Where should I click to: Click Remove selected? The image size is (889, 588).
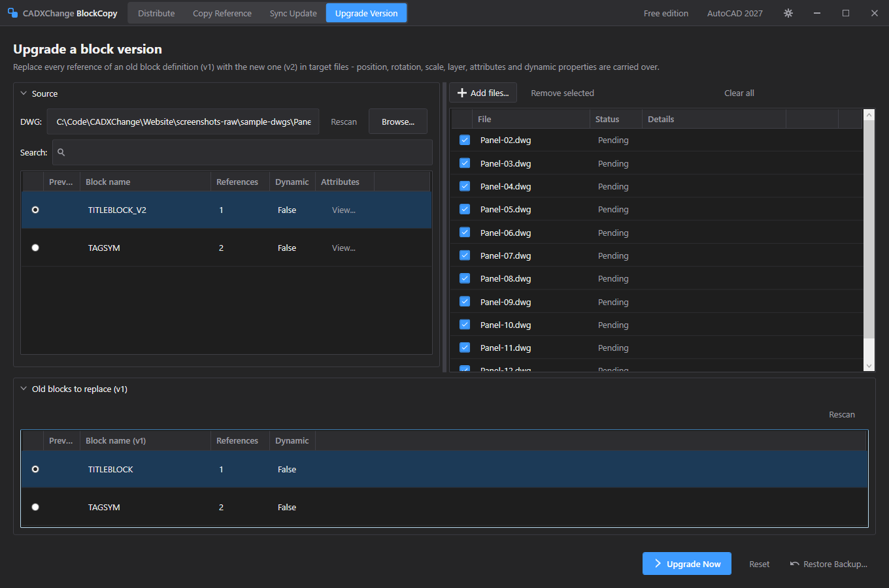(x=562, y=93)
